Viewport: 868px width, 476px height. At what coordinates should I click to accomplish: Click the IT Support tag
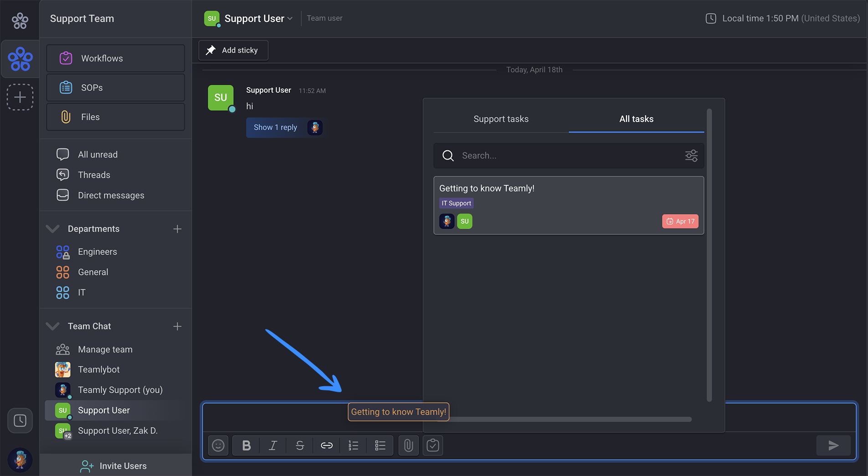[456, 203]
